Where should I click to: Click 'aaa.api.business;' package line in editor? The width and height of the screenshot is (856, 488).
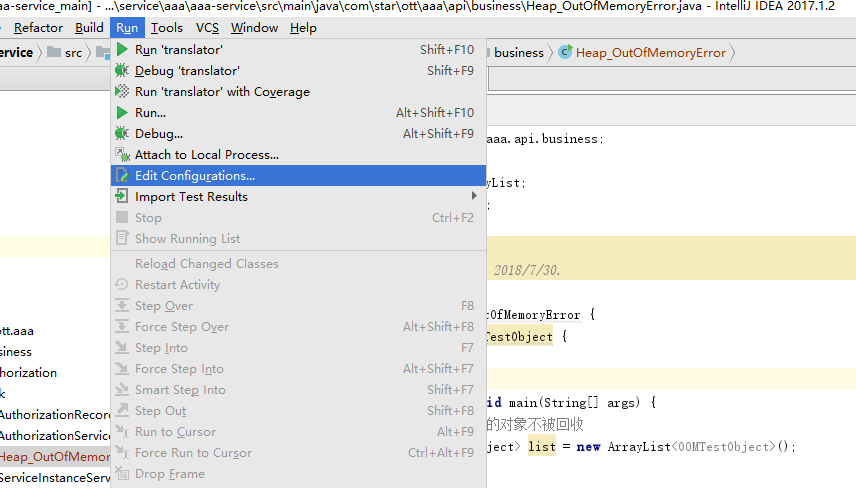[x=545, y=139]
